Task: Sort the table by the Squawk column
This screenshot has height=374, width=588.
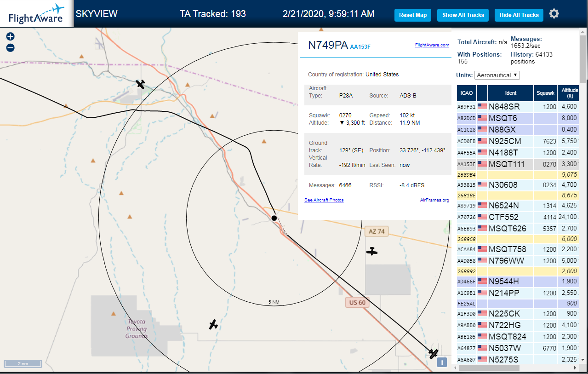Action: [x=545, y=93]
